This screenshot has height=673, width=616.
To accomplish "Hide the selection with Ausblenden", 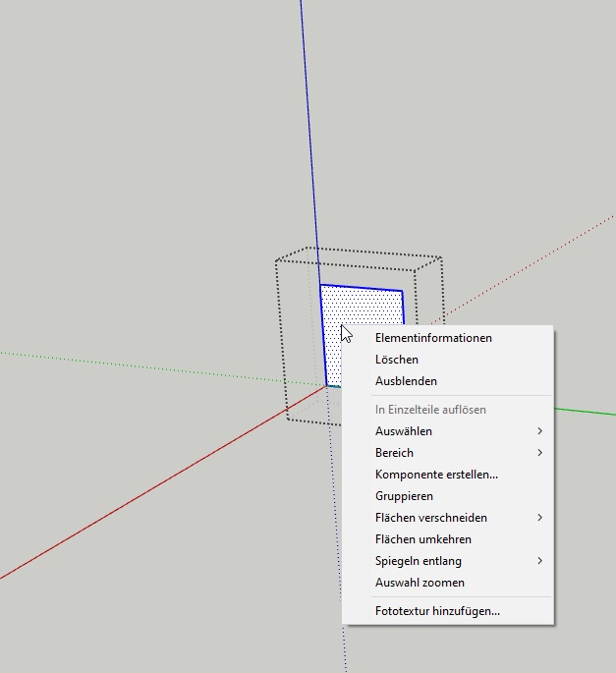I will pos(406,381).
